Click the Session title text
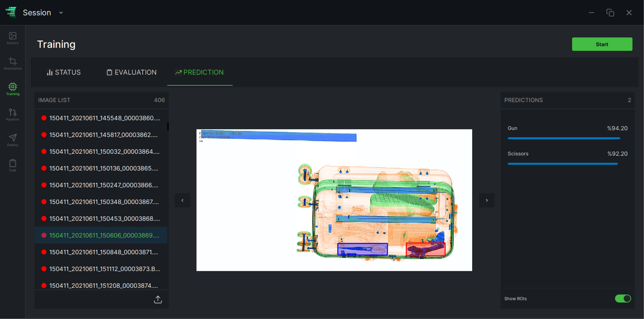The width and height of the screenshot is (644, 319). pyautogui.click(x=37, y=12)
